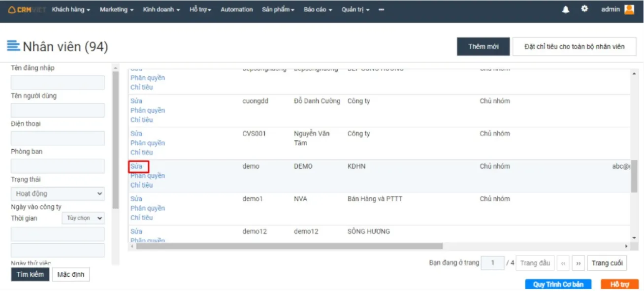Viewport: 644px width, 291px height.
Task: Focus the Phòng ban field
Action: (58, 166)
